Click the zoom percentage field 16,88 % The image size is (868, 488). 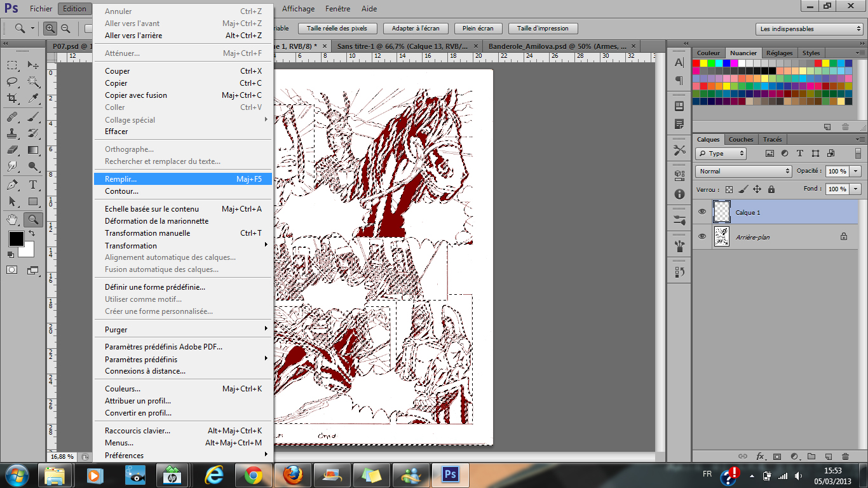[62, 456]
